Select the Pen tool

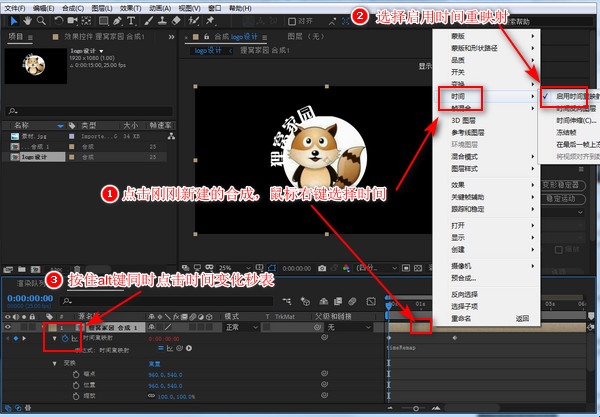117,21
